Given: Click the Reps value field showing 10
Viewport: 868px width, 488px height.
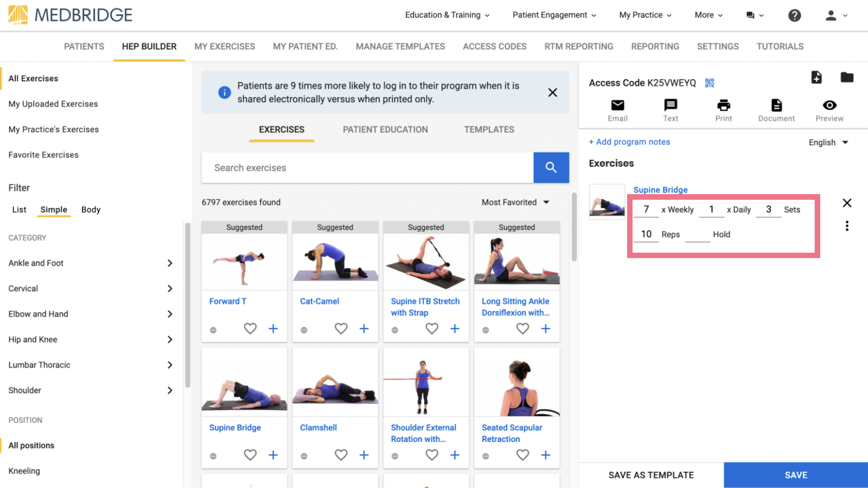Looking at the screenshot, I should [646, 234].
